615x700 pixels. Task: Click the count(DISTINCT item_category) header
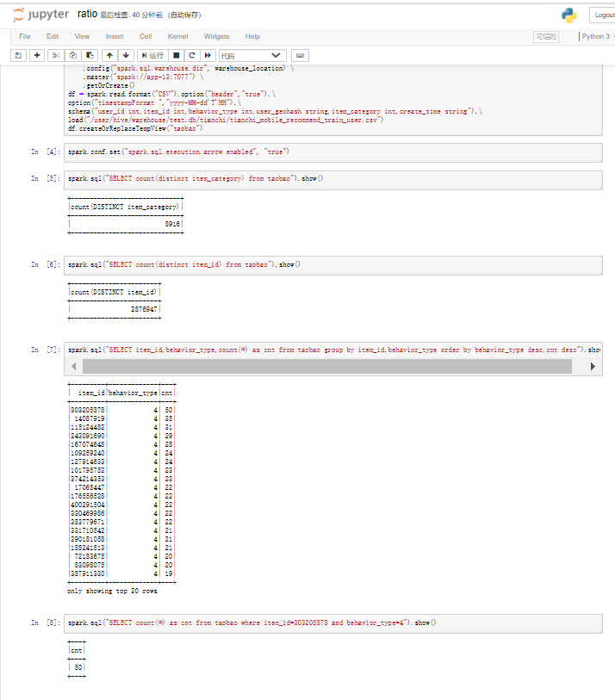tap(125, 208)
